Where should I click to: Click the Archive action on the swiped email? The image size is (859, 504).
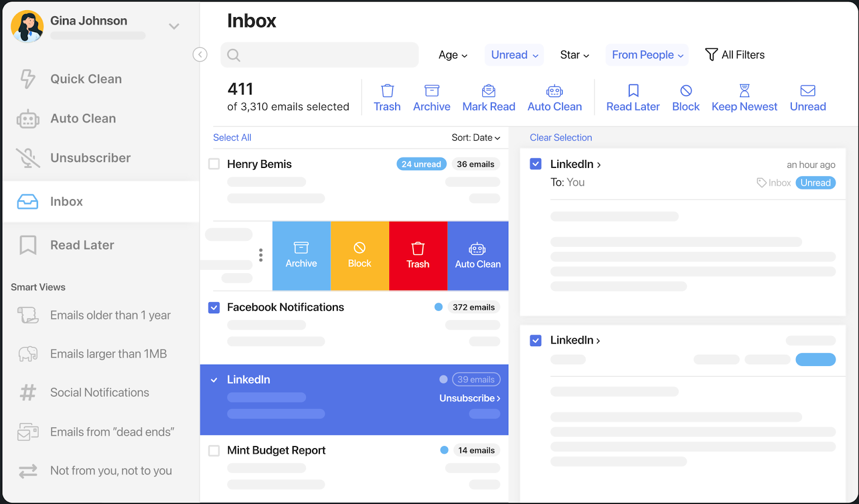(x=301, y=255)
